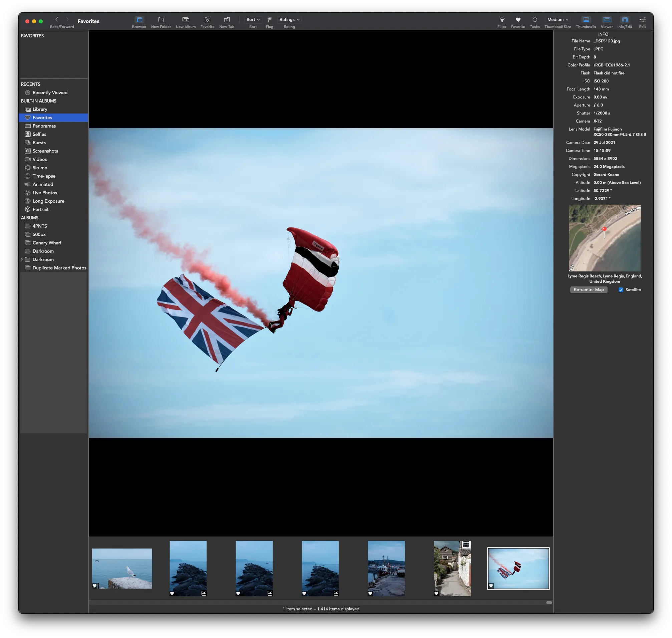Select Panoramas in the sidebar
Screen dimensions: 672x638
click(44, 126)
